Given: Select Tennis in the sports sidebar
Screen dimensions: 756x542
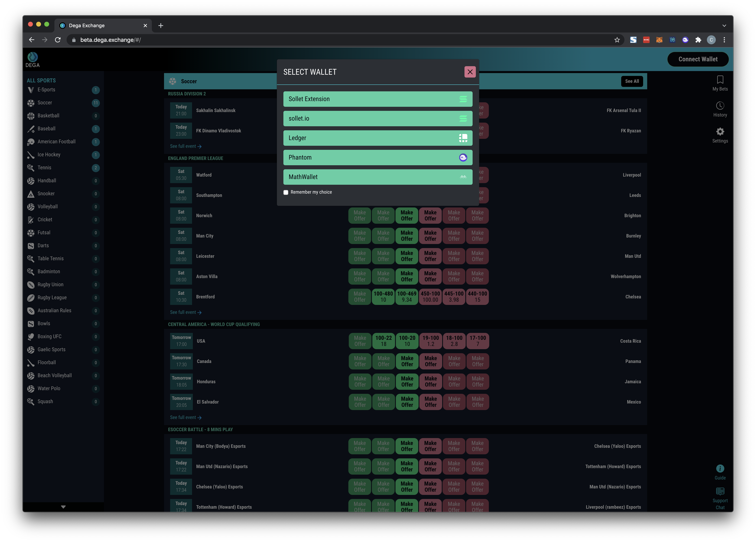Looking at the screenshot, I should [x=44, y=168].
